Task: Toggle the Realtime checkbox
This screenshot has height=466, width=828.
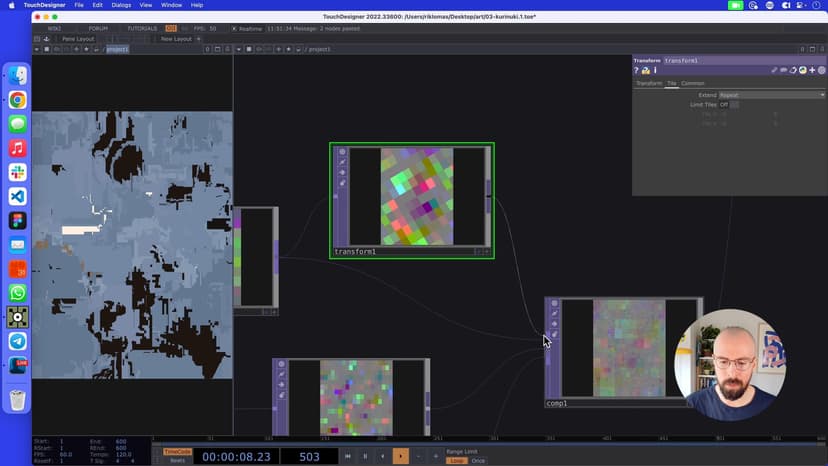Action: point(234,28)
